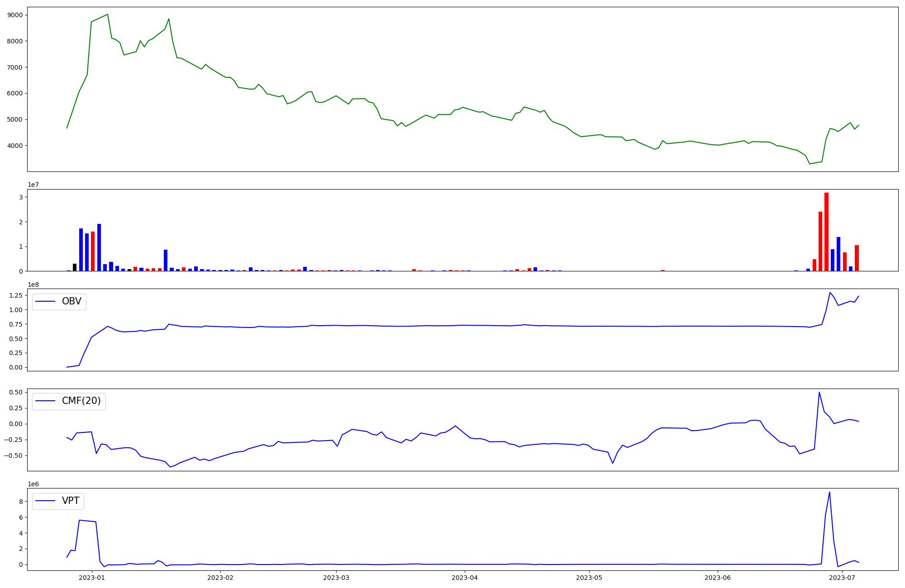The height and width of the screenshot is (588, 905).
Task: Select the 2023-07 date tick label
Action: (x=842, y=578)
